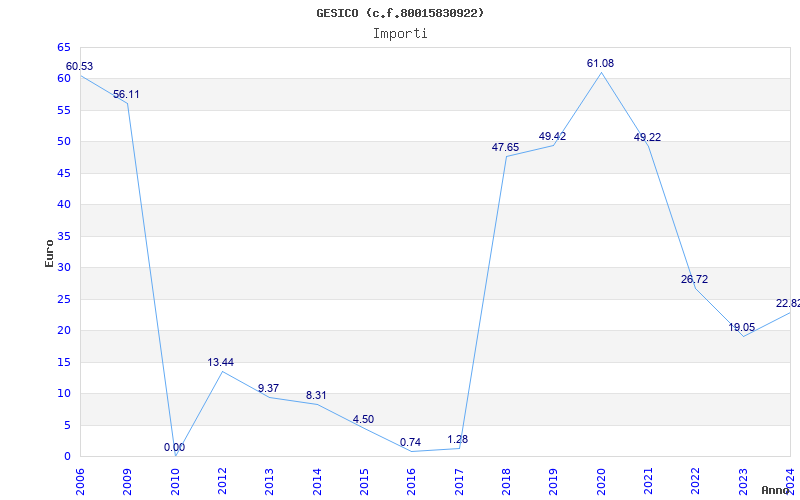Click x-axis year 2006
800x500 pixels.
click(x=80, y=481)
